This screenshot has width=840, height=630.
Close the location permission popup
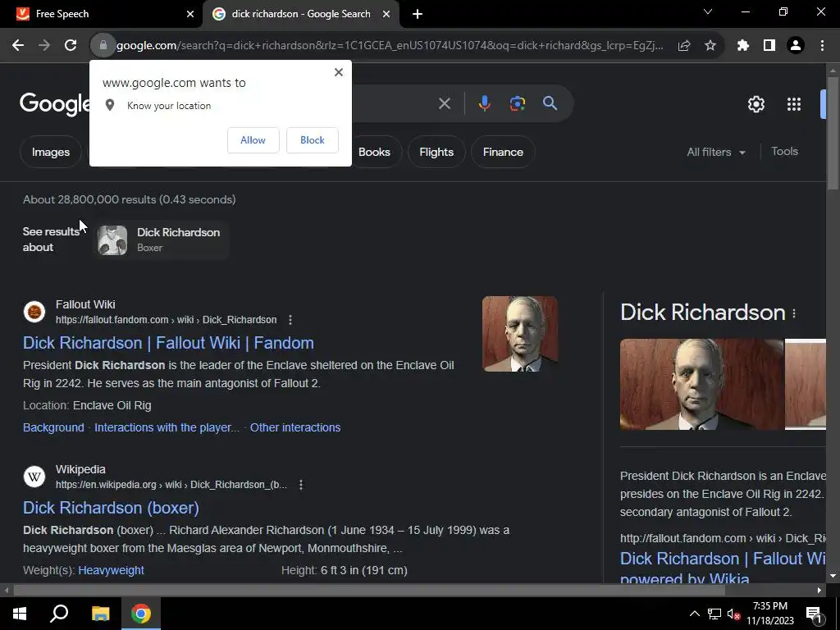coord(338,72)
